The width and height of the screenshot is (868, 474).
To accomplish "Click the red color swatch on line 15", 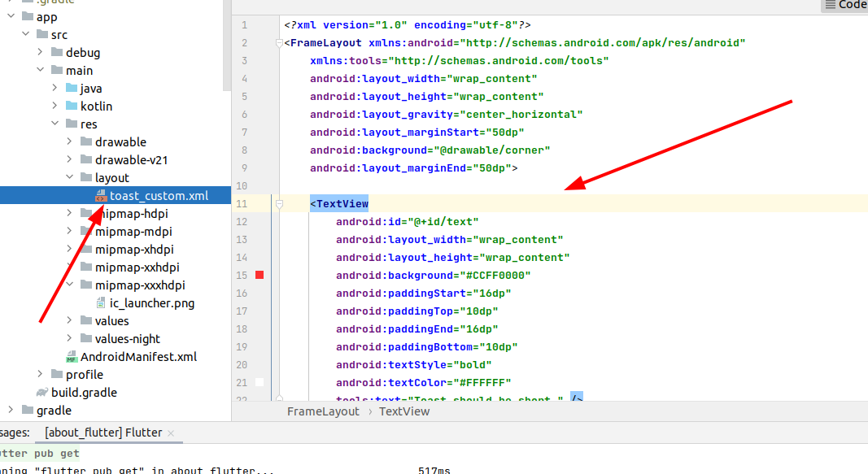I will coord(259,275).
